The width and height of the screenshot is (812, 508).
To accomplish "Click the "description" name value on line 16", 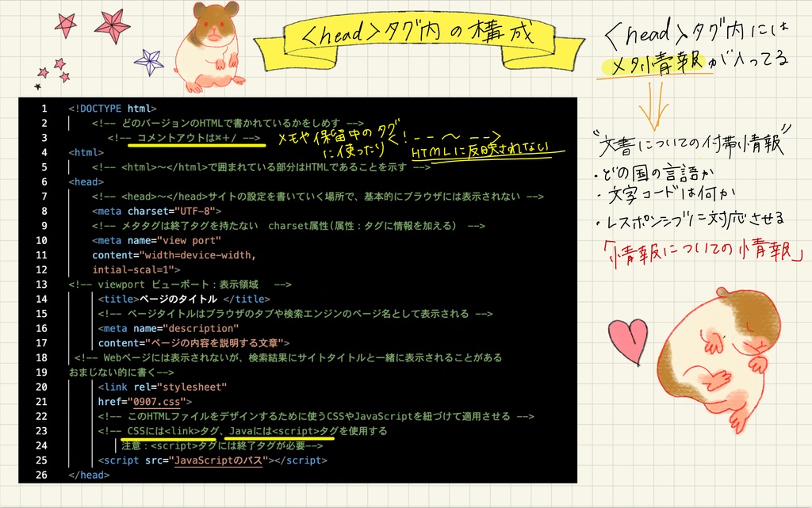I will coord(201,328).
